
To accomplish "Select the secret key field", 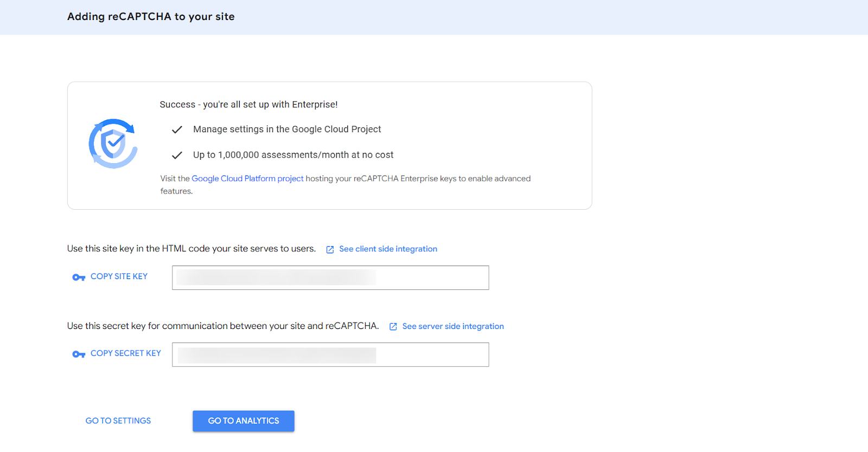I will point(330,354).
